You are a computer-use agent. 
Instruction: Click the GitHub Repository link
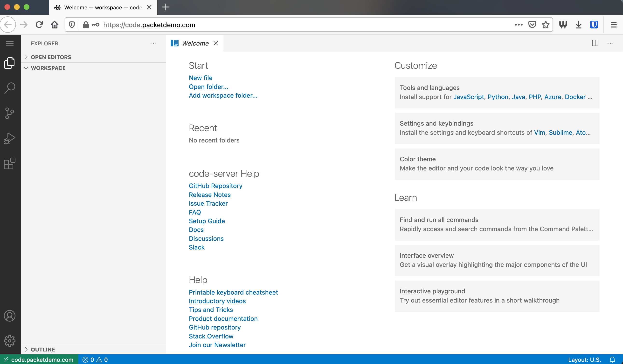(215, 186)
